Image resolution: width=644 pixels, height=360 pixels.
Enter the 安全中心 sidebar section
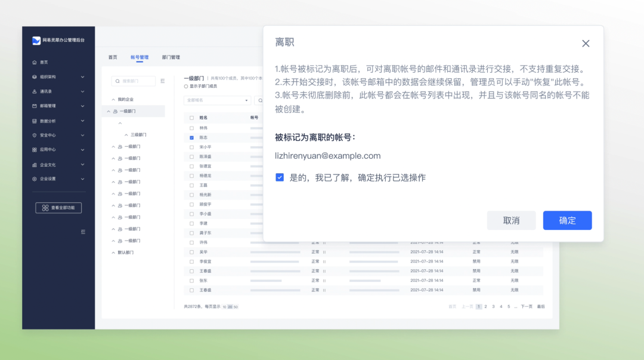pos(46,135)
